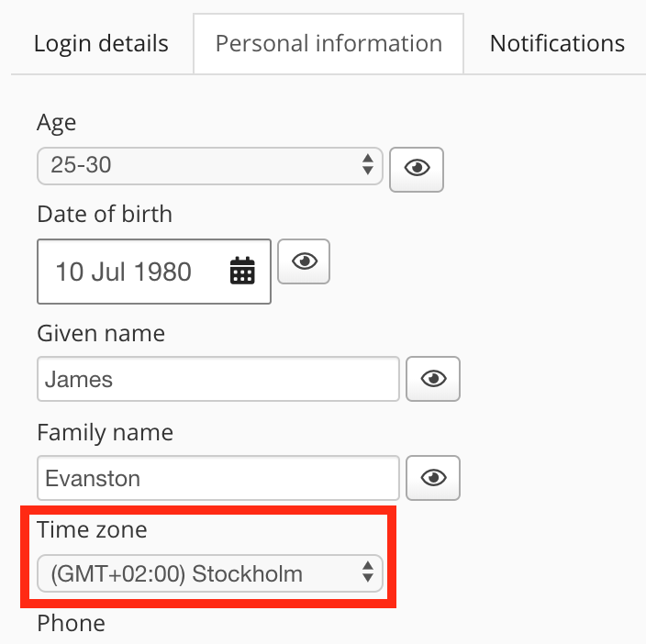Viewport: 646px width, 644px height.
Task: Toggle visibility eye beside Family name field
Action: point(433,478)
